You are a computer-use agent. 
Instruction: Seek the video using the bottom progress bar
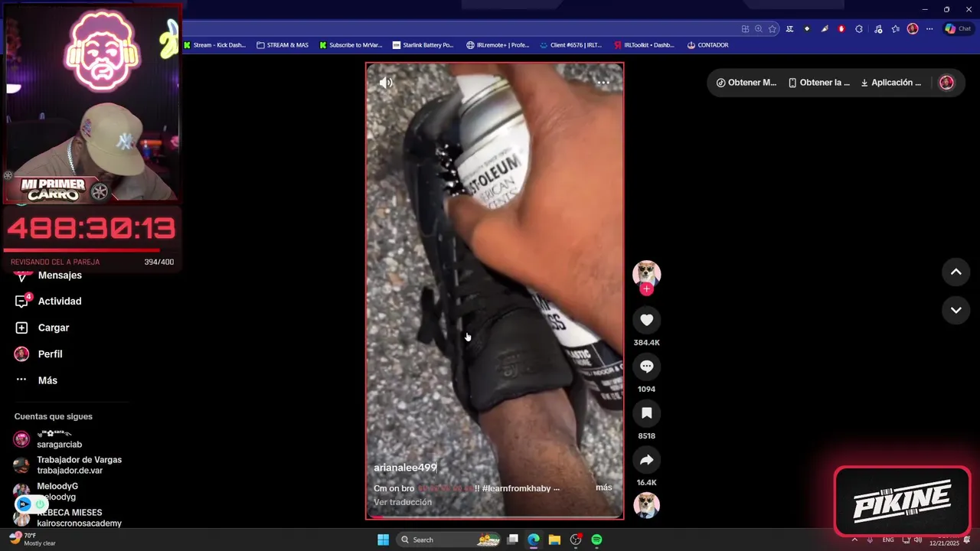coord(495,517)
